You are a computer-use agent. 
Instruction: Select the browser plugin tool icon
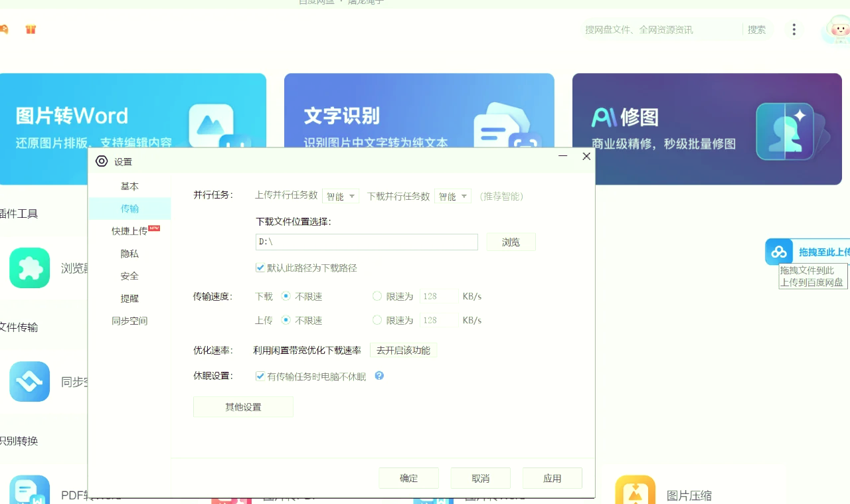[x=29, y=268]
